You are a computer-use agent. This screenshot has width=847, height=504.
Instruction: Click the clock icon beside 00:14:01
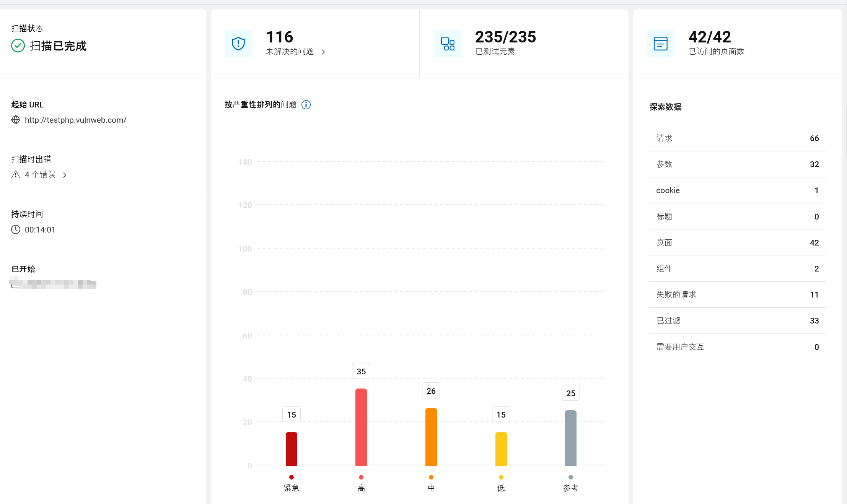click(x=16, y=229)
